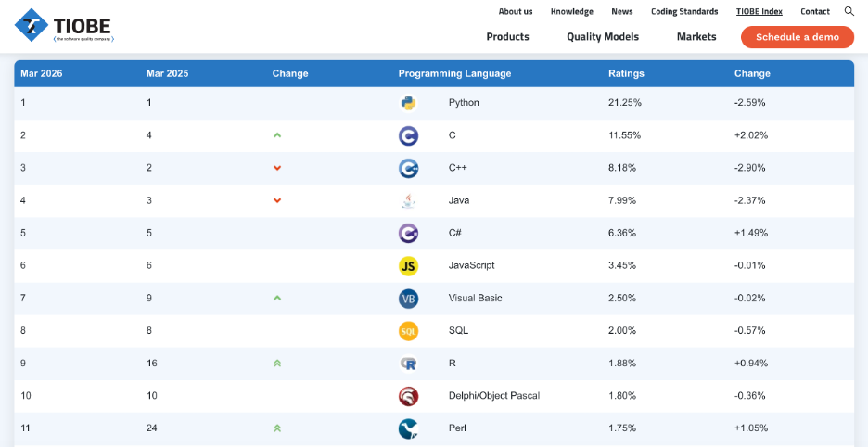Screen dimensions: 868x447
Task: Click the double up arrow in R row
Action: pyautogui.click(x=277, y=364)
